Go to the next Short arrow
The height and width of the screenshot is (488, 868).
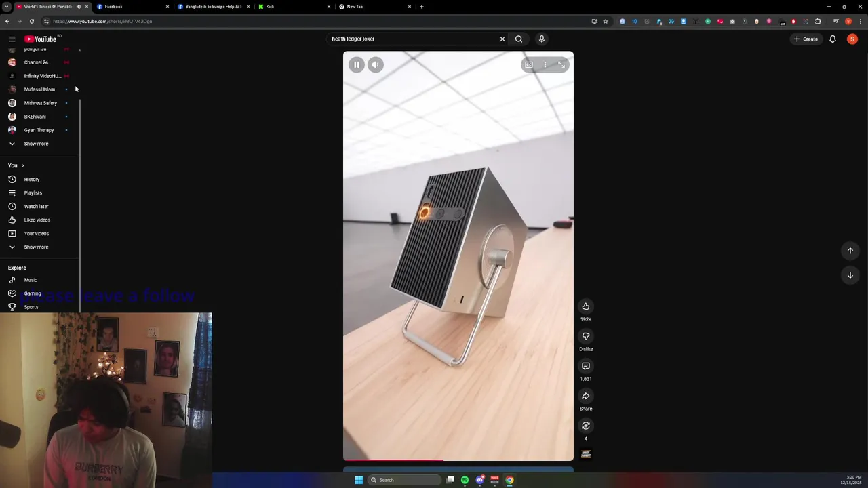click(x=850, y=275)
